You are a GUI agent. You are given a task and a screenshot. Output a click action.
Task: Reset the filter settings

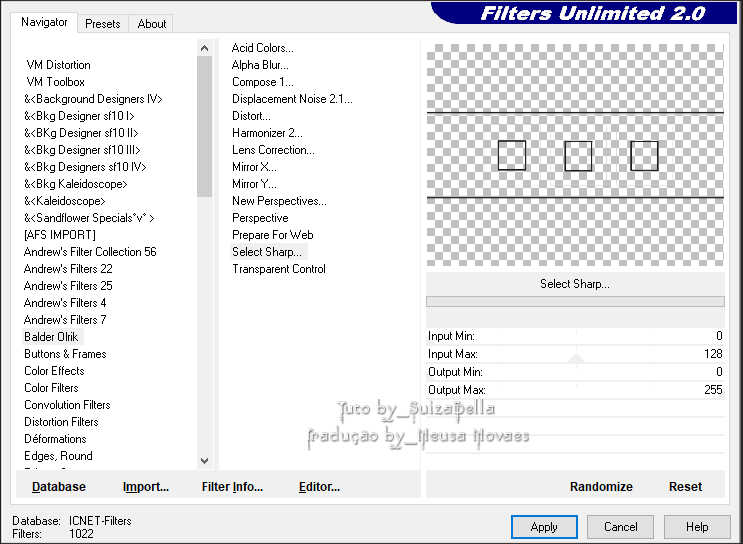pyautogui.click(x=685, y=487)
